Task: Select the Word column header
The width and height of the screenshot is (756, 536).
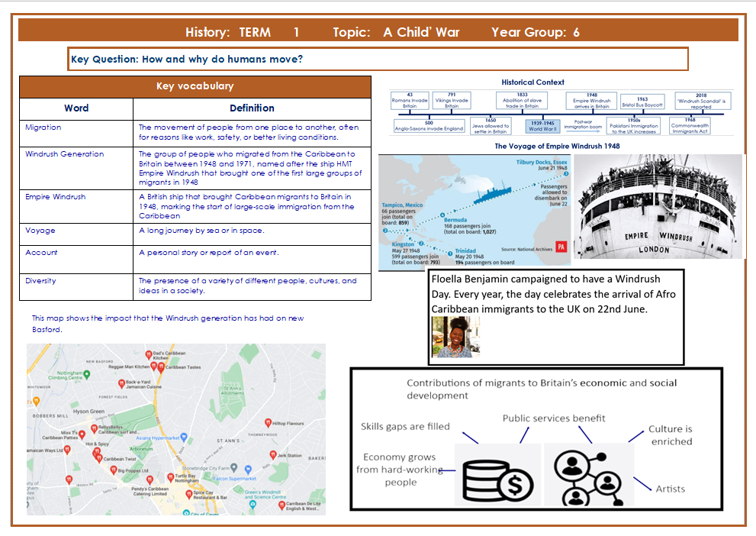Action: (76, 108)
